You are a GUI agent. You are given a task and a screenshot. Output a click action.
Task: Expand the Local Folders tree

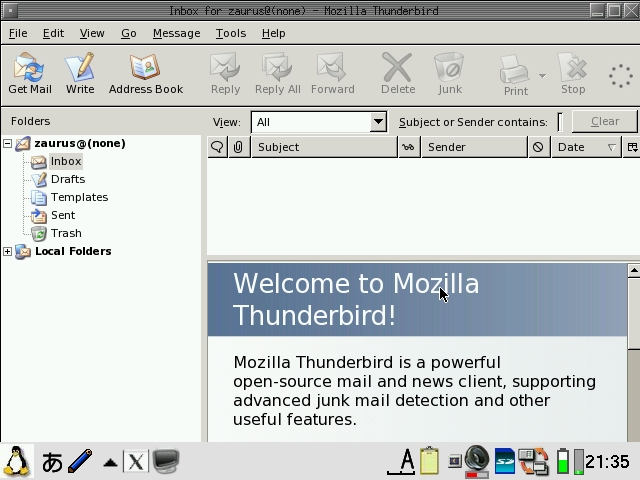pos(8,251)
